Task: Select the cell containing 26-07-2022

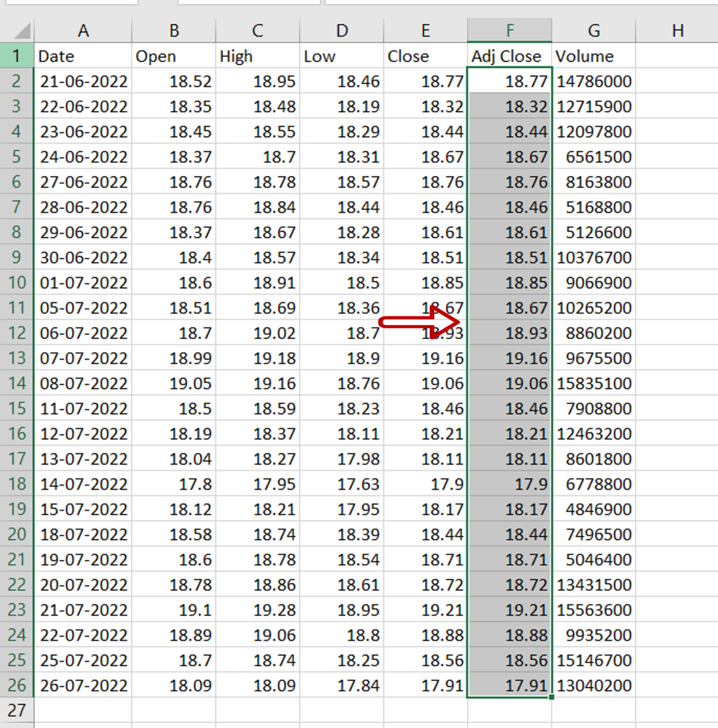Action: click(84, 685)
